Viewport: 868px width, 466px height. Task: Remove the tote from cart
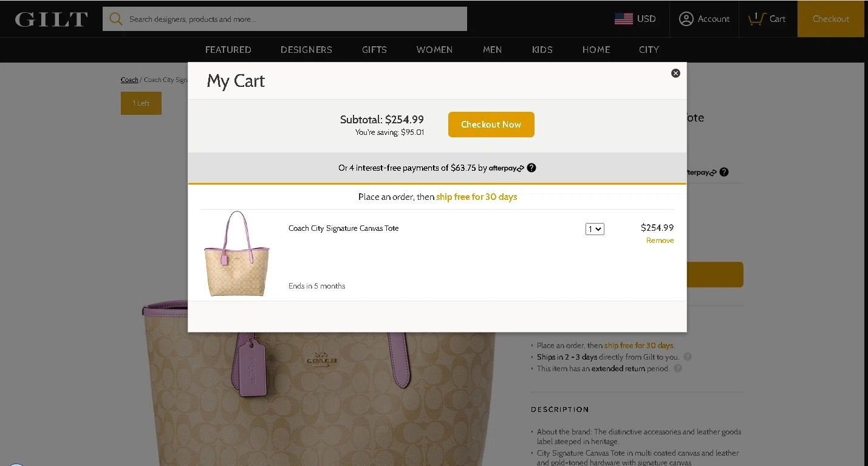660,241
